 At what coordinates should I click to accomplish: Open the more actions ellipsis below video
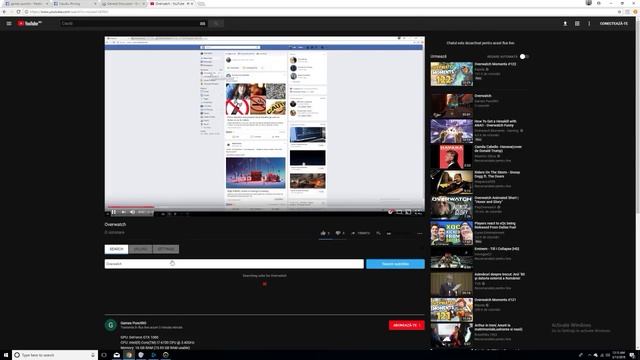[x=420, y=233]
